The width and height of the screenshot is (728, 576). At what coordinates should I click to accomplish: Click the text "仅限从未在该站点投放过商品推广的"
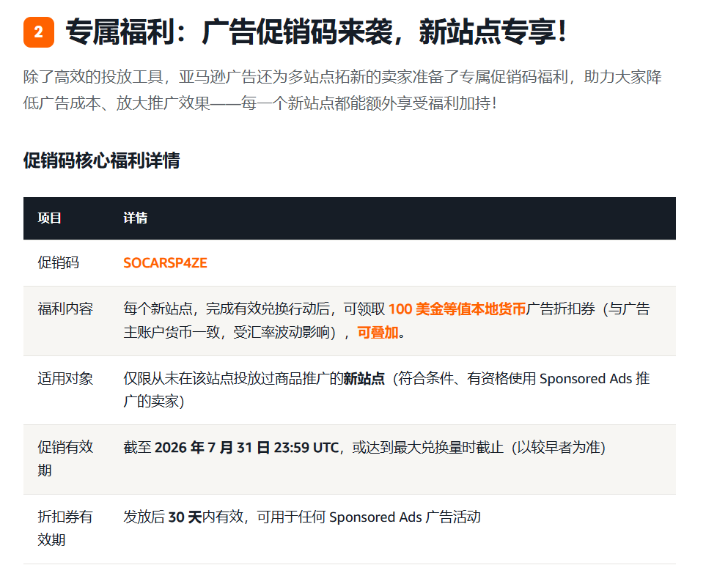coord(233,379)
